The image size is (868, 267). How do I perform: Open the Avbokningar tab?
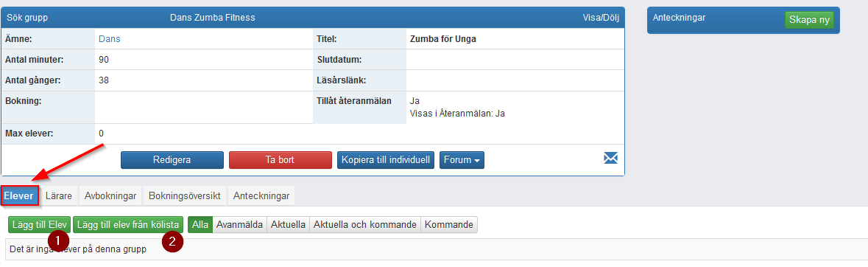pyautogui.click(x=110, y=196)
